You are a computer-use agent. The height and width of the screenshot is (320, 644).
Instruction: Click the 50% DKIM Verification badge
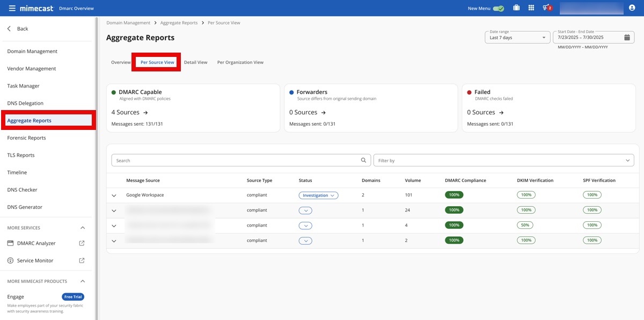pyautogui.click(x=526, y=226)
